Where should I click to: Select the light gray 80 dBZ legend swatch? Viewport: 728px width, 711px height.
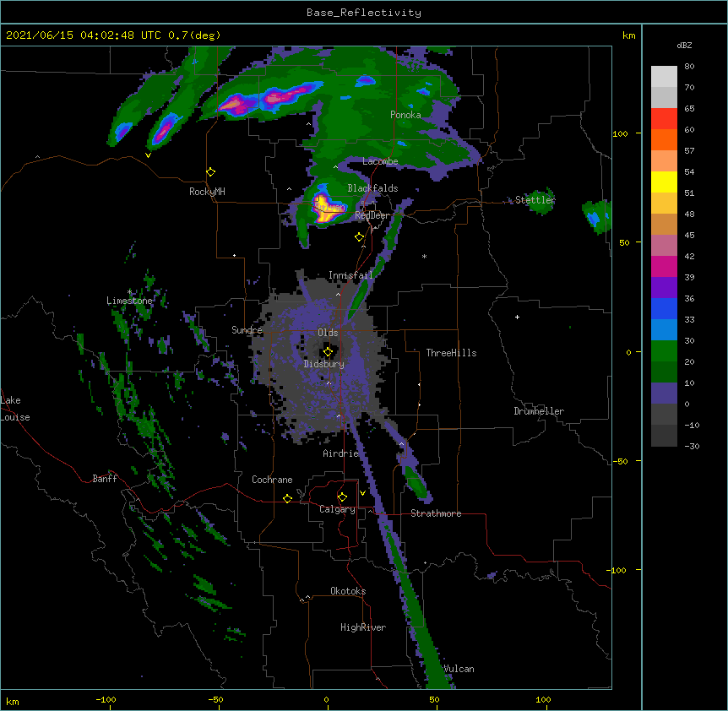click(664, 77)
